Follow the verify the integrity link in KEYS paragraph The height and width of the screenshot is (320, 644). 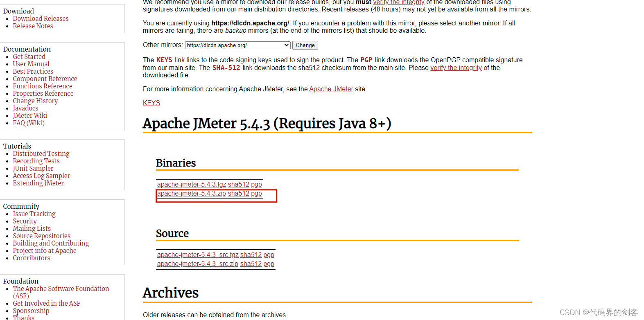[456, 68]
